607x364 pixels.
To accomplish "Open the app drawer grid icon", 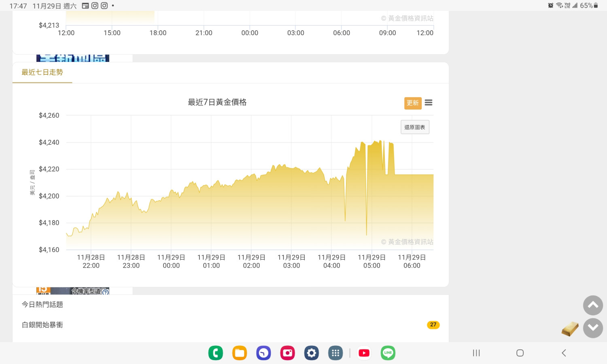I will pyautogui.click(x=335, y=353).
